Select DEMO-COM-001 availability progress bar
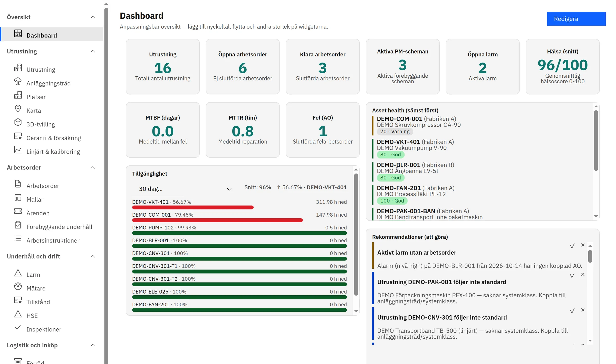 point(217,220)
